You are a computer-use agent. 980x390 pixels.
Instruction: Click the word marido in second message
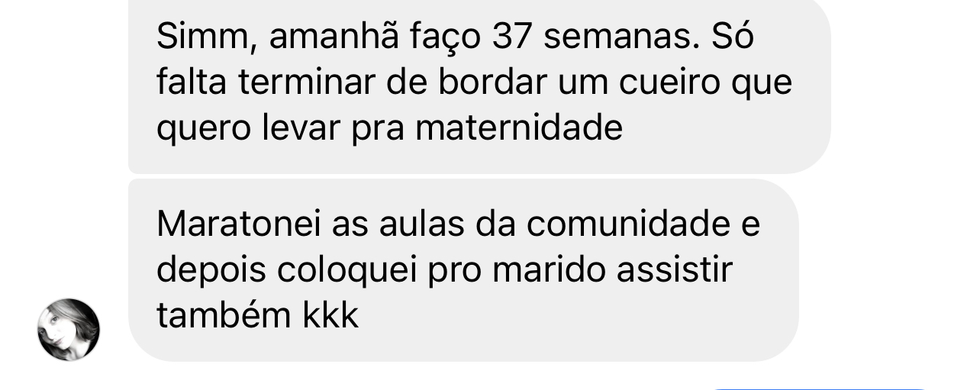[550, 269]
